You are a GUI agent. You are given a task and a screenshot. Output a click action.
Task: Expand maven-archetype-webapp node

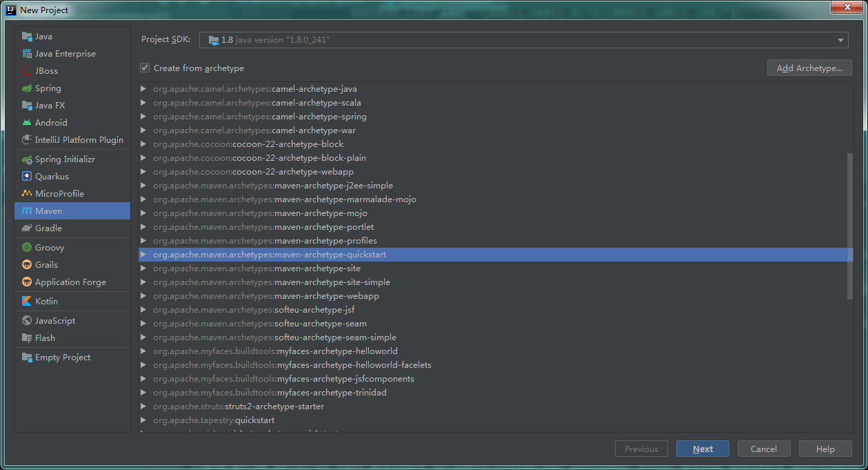143,296
